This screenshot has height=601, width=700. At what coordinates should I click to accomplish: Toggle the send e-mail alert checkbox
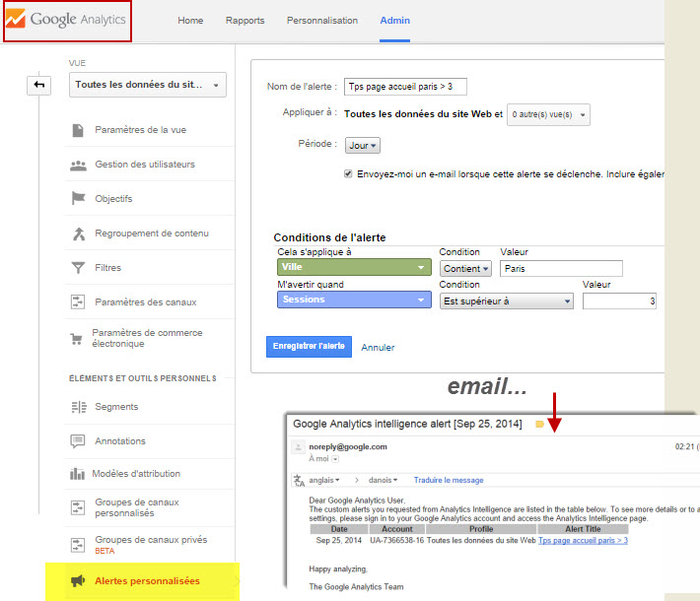tap(348, 173)
